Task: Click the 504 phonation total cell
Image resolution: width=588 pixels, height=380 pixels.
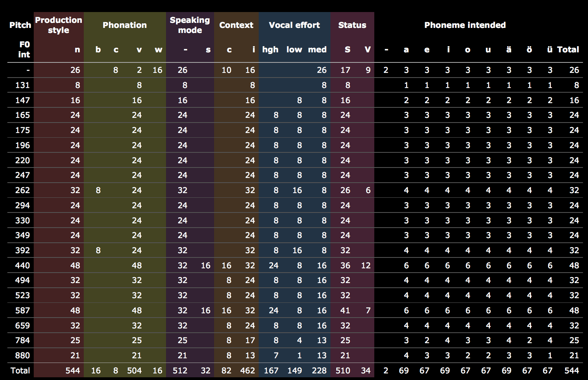Action: click(135, 371)
